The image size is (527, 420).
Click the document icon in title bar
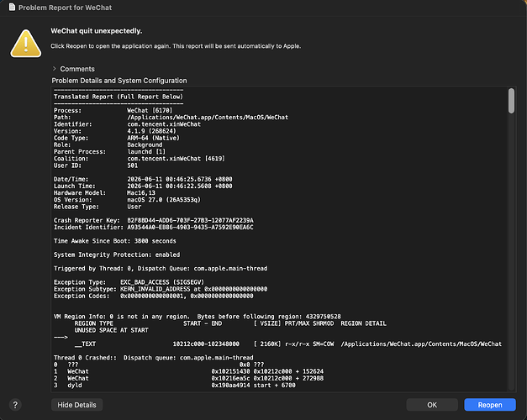(x=12, y=7)
